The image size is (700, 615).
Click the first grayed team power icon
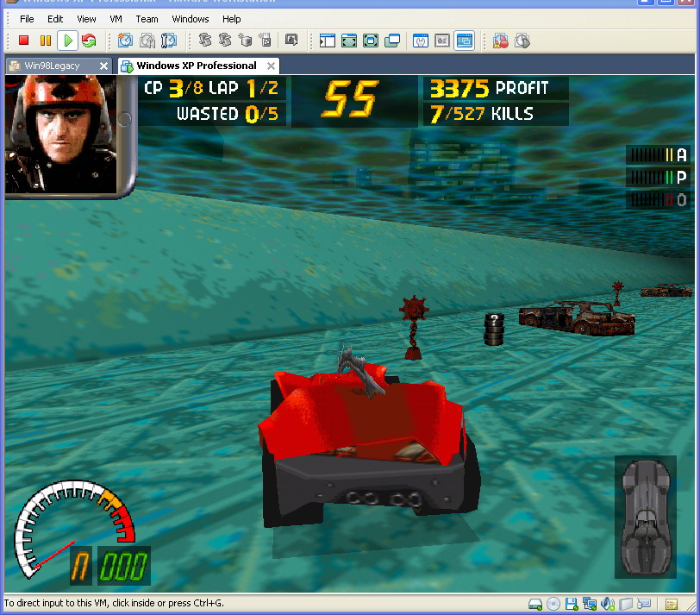click(x=205, y=41)
